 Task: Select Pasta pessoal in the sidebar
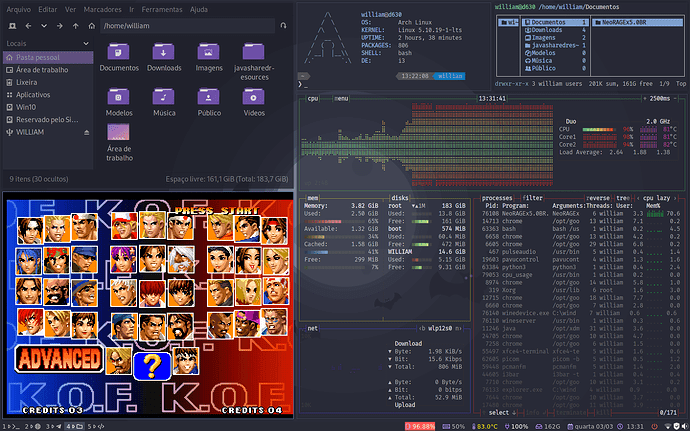point(48,57)
